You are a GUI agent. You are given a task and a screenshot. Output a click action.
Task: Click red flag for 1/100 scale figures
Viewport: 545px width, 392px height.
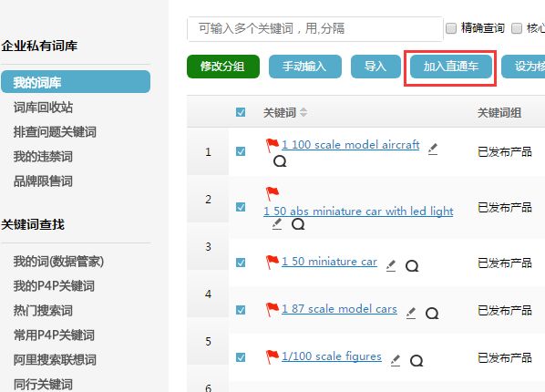[272, 356]
